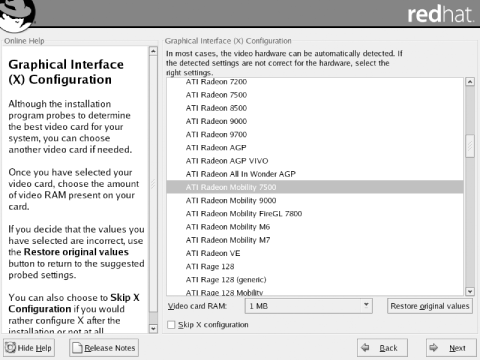Click the Next arrow icon
481x360 pixels.
434,347
